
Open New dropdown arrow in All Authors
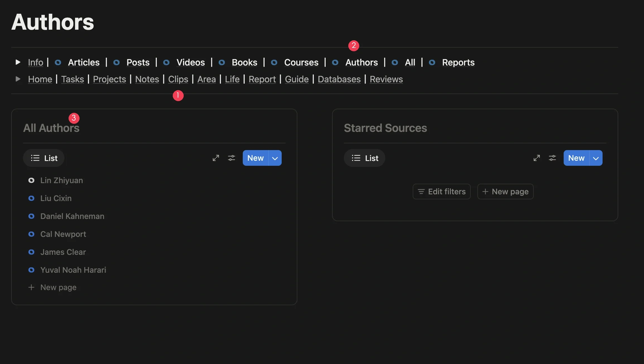pyautogui.click(x=275, y=158)
